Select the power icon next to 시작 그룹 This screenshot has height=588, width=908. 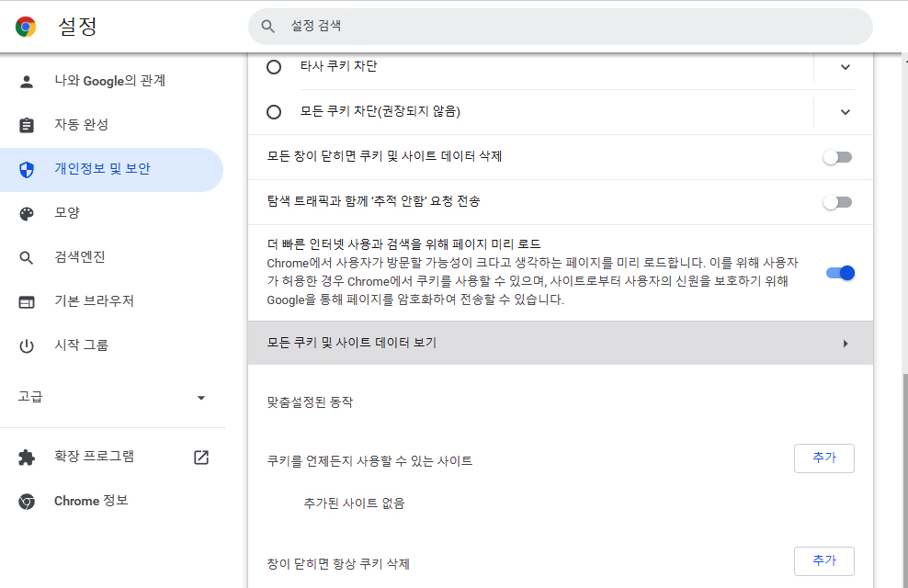(x=25, y=345)
